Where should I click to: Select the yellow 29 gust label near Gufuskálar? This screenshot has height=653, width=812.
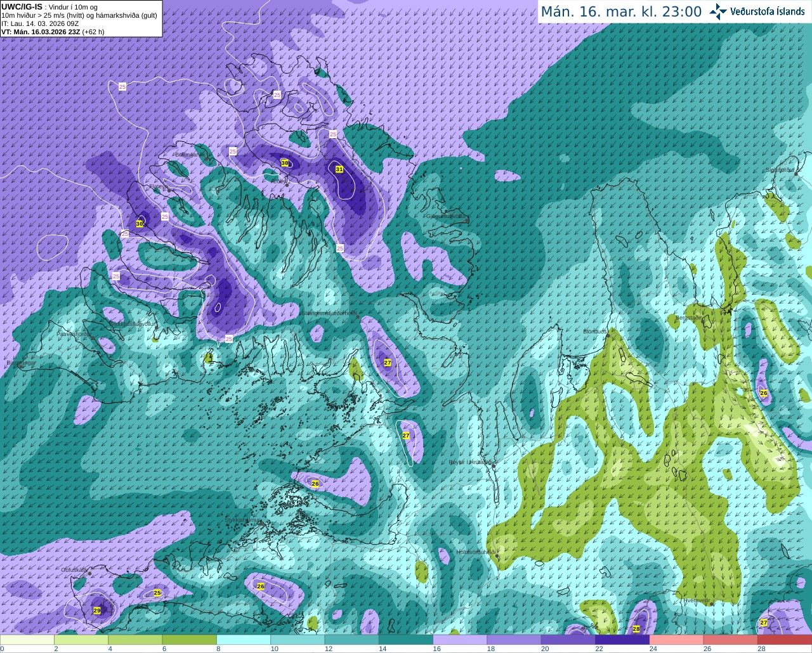coord(97,611)
